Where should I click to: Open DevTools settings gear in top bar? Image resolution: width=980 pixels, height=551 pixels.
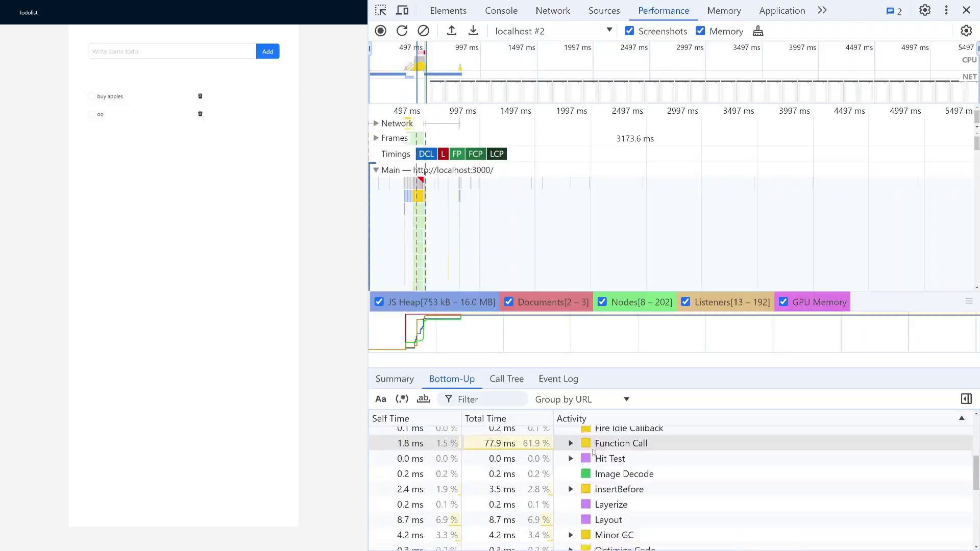pos(925,10)
